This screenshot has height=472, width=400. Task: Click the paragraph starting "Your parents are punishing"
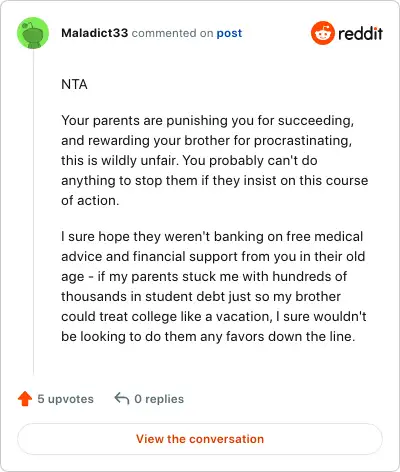pyautogui.click(x=215, y=160)
